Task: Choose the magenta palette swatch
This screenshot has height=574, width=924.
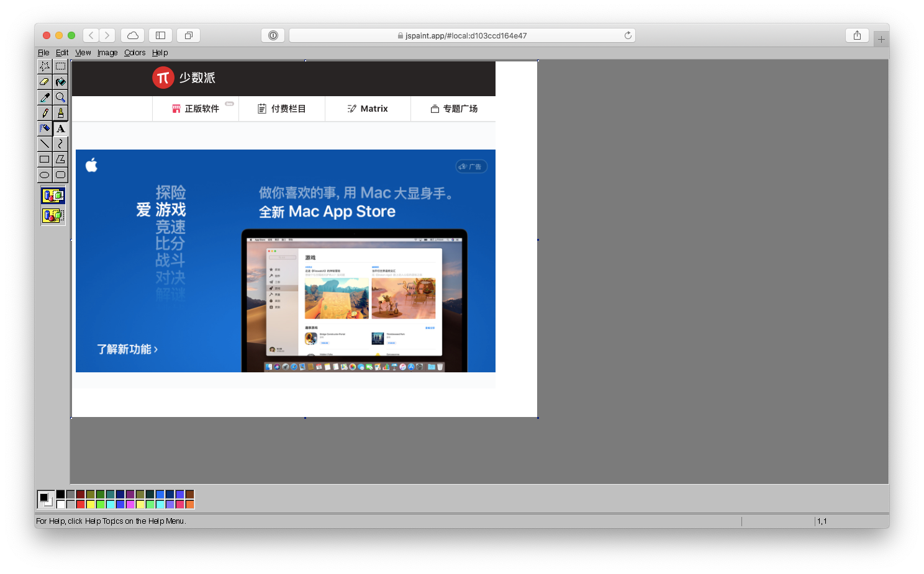Action: 130,504
